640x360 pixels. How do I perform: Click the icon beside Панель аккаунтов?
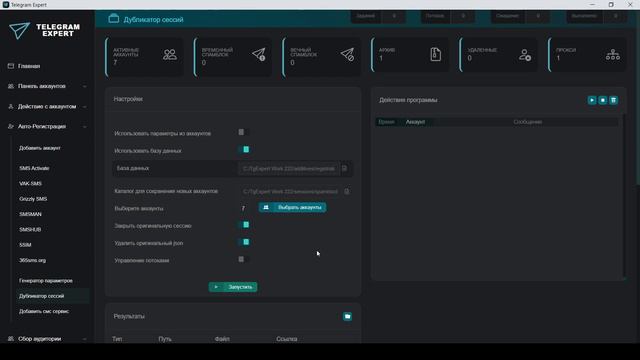pos(11,86)
